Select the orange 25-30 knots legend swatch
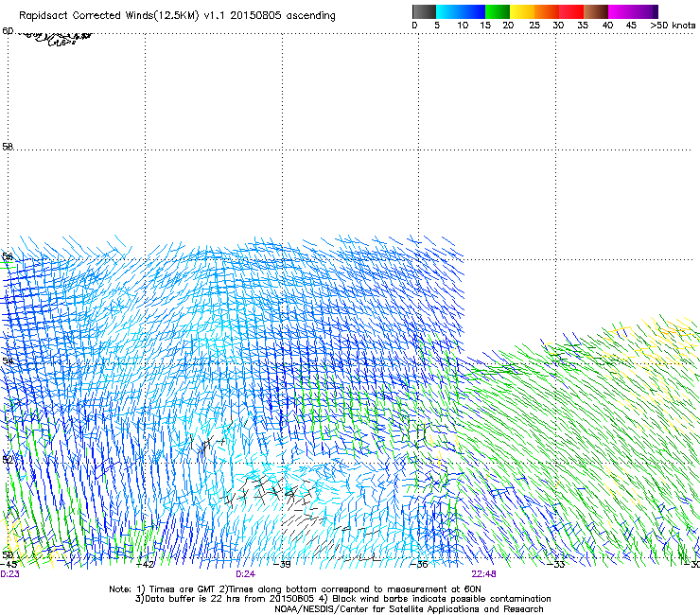Screen dimensions: 700x615 click(547, 11)
